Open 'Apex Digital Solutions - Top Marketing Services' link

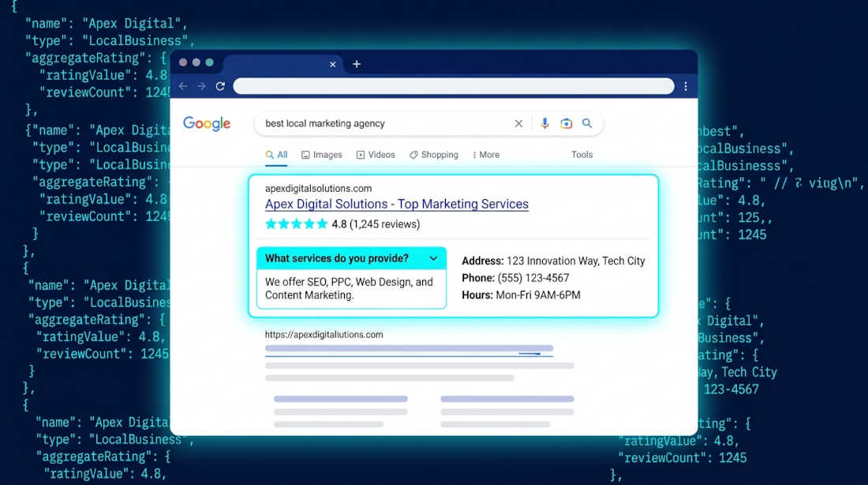[396, 204]
